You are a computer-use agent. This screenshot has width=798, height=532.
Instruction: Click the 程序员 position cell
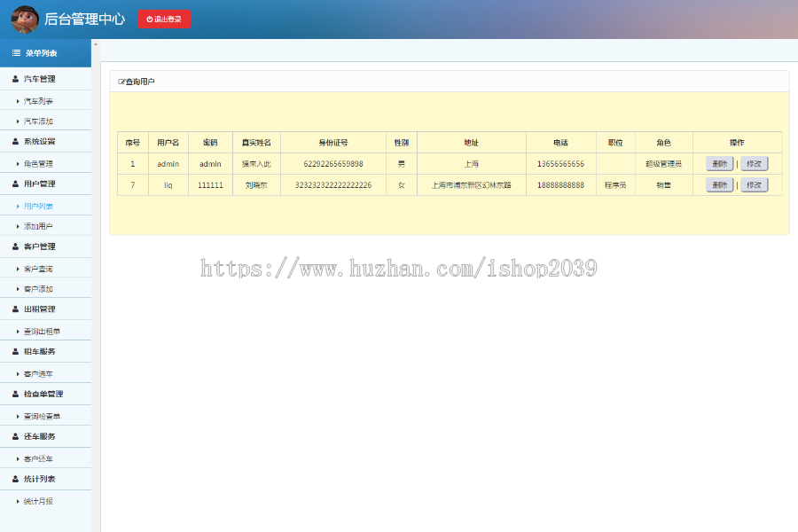coord(615,185)
